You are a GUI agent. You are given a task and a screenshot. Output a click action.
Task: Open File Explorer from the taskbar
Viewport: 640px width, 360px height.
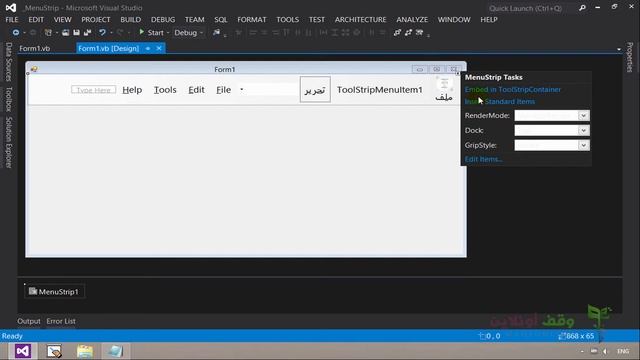(x=85, y=351)
